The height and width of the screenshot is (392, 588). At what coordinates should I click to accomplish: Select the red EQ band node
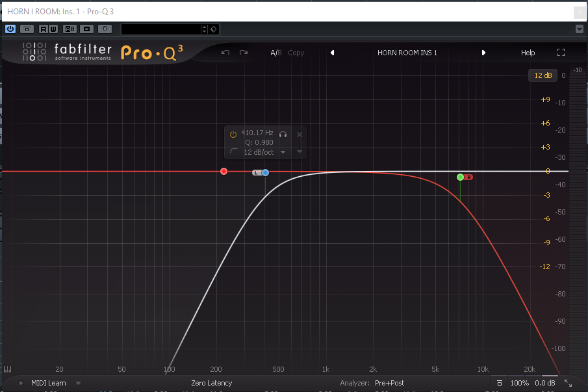(x=224, y=172)
